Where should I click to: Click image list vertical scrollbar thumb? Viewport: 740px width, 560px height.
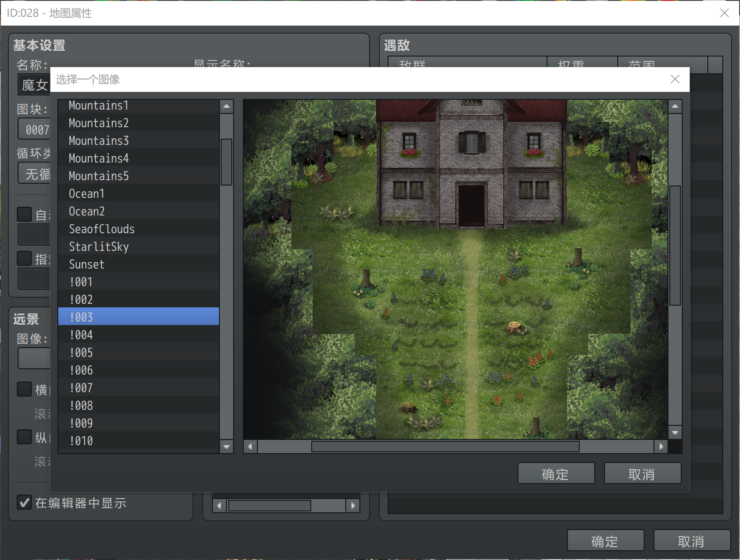[x=227, y=162]
